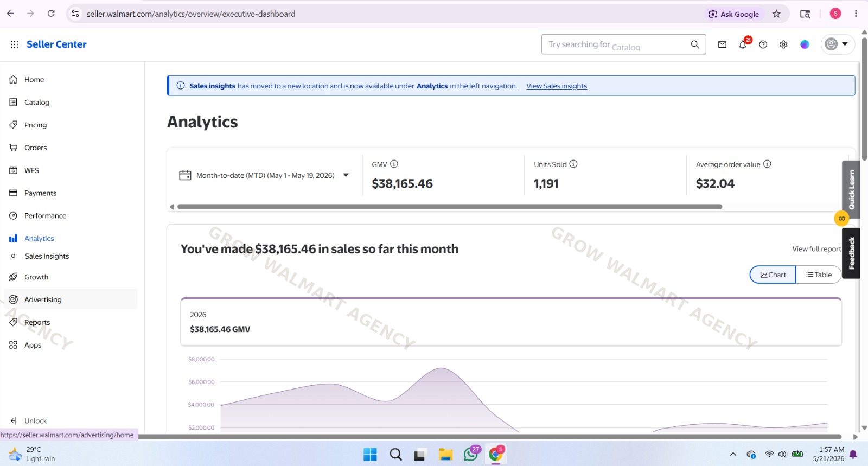Go to Catalog in the sidebar

[x=37, y=103]
